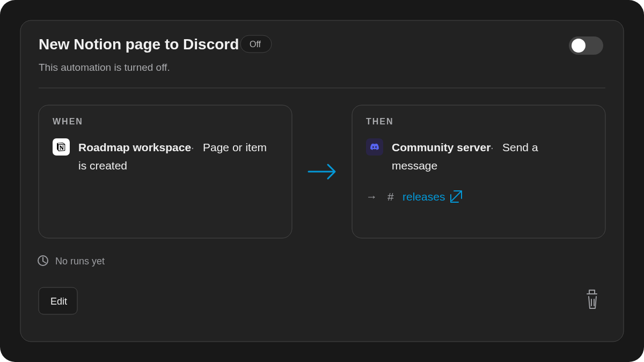
Task: Click the Off status badge
Action: [256, 44]
